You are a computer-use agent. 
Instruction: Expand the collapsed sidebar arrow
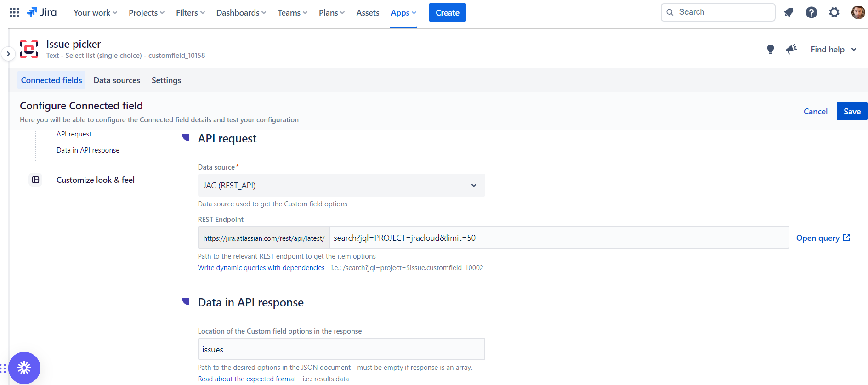(8, 54)
